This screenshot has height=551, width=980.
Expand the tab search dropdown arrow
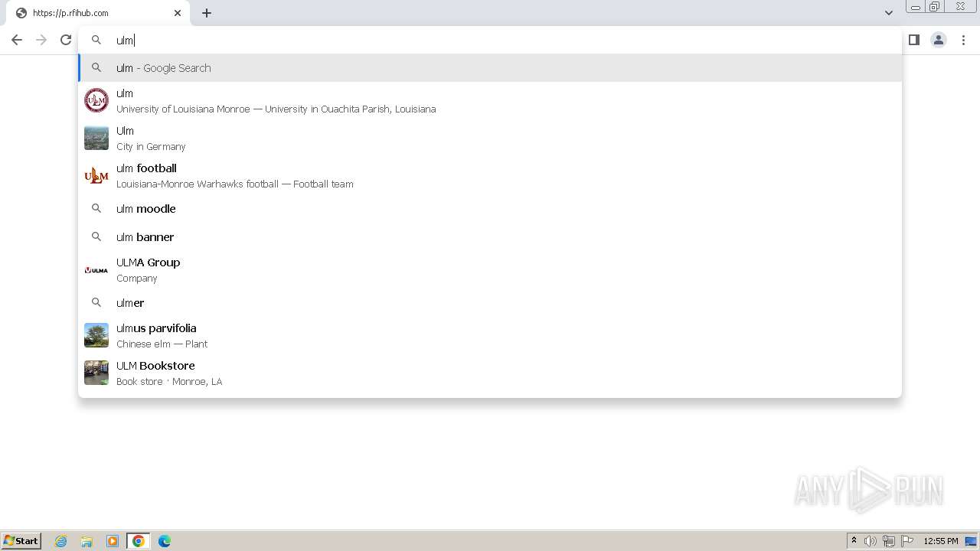889,13
